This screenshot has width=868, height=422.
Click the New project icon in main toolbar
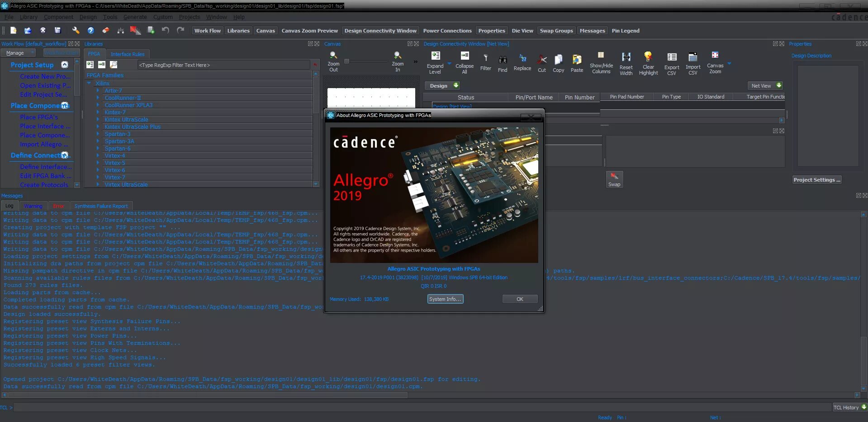point(13,30)
